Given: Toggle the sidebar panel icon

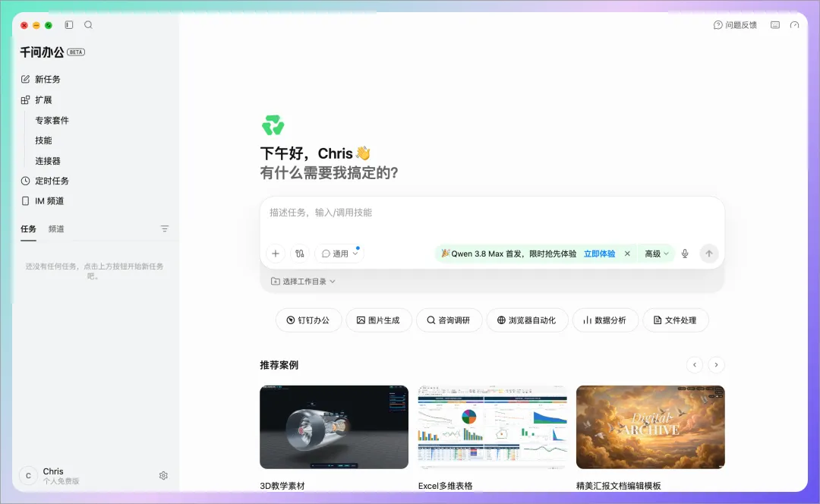Looking at the screenshot, I should pyautogui.click(x=69, y=24).
